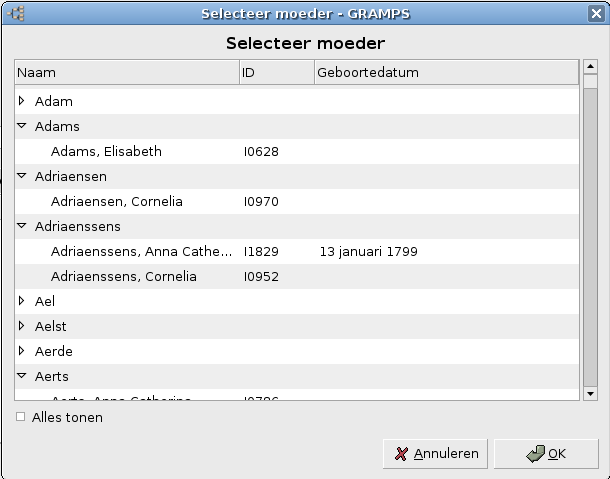Viewport: 610px width, 479px height.
Task: Sort by the Naam column header
Action: coord(126,73)
